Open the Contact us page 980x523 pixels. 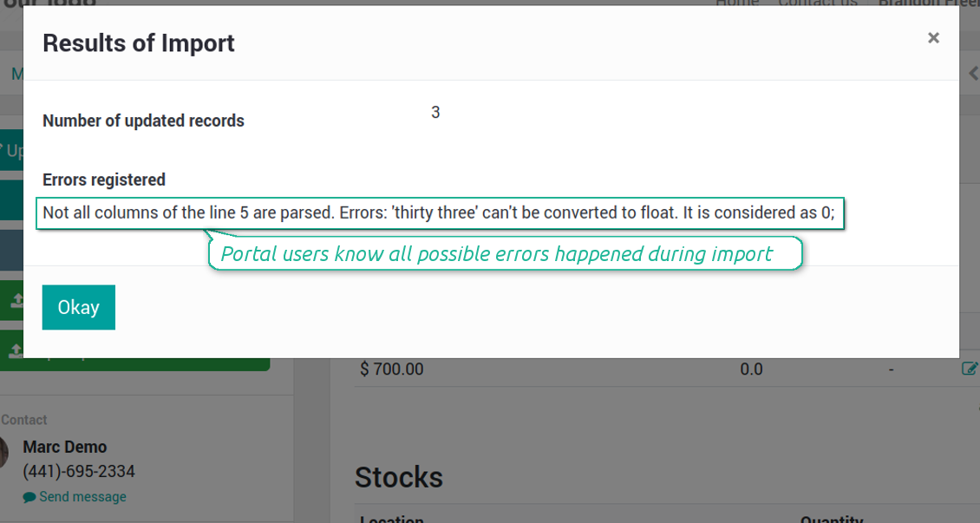[818, 3]
